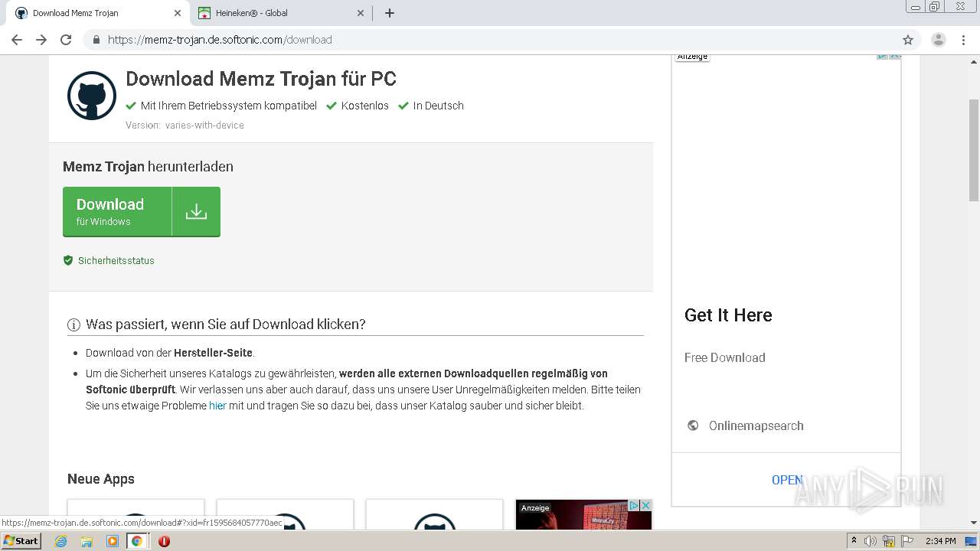Open Windows Media Player from taskbar

[112, 541]
